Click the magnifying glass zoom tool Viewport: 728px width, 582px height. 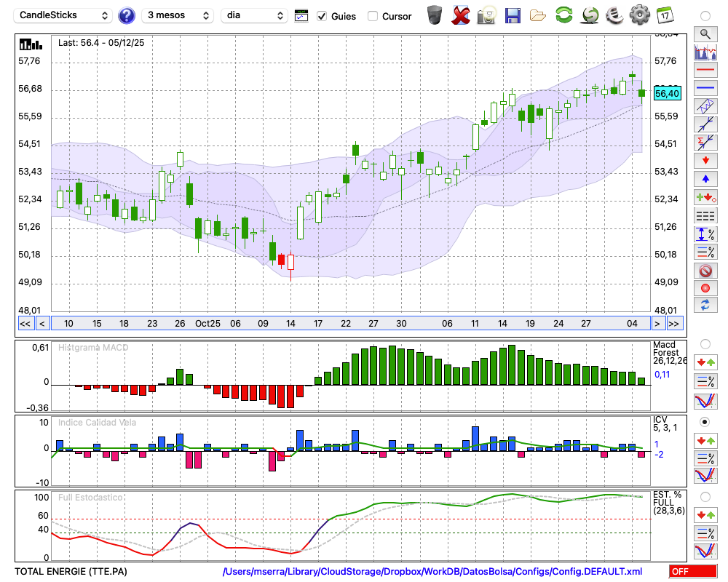point(705,33)
